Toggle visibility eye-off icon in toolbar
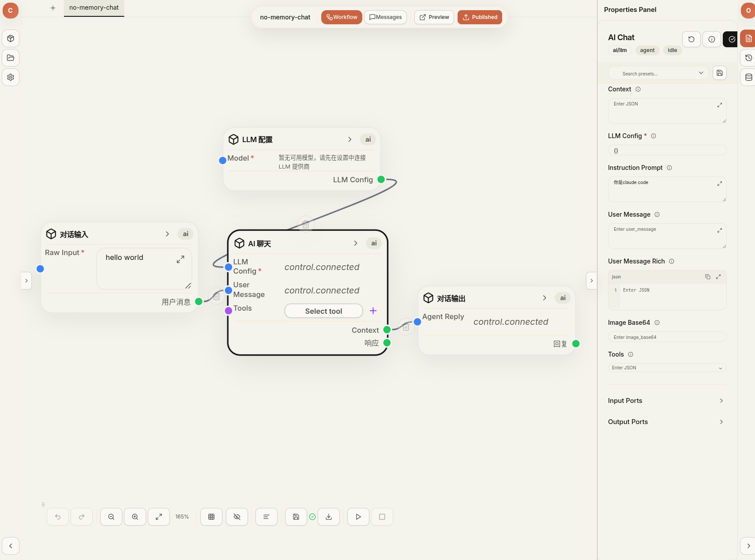 click(237, 517)
